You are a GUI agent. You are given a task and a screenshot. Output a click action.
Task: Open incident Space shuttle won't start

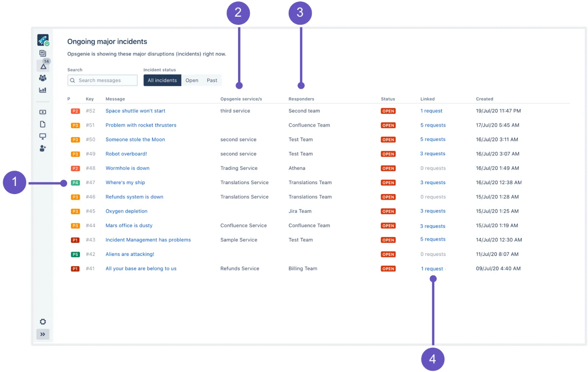135,111
